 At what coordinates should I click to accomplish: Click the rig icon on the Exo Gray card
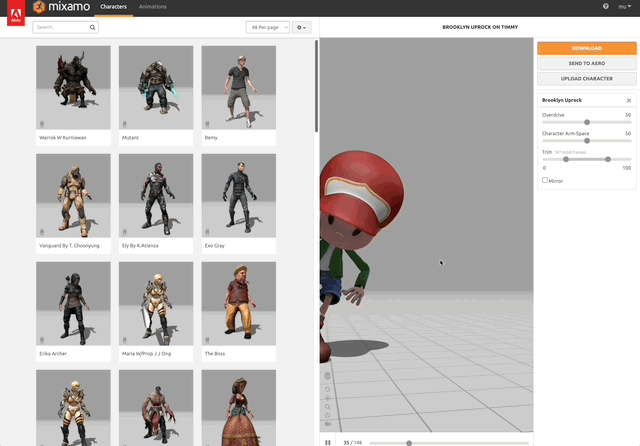(207, 232)
